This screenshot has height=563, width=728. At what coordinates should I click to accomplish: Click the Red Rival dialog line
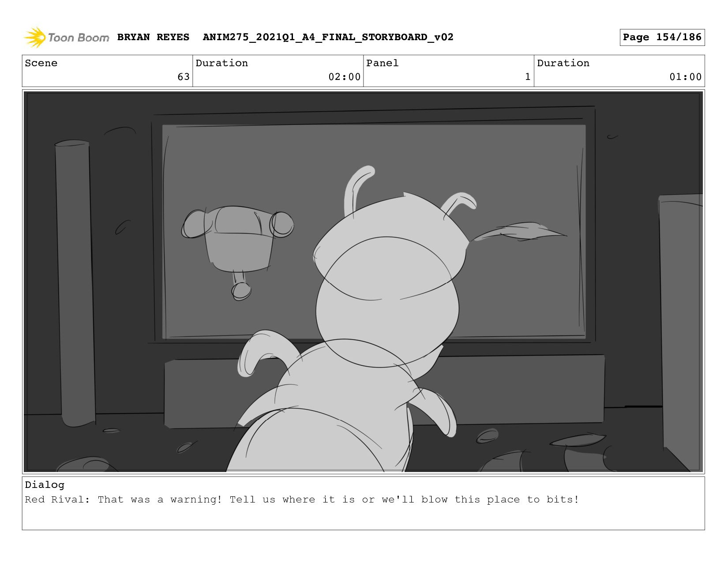point(302,499)
